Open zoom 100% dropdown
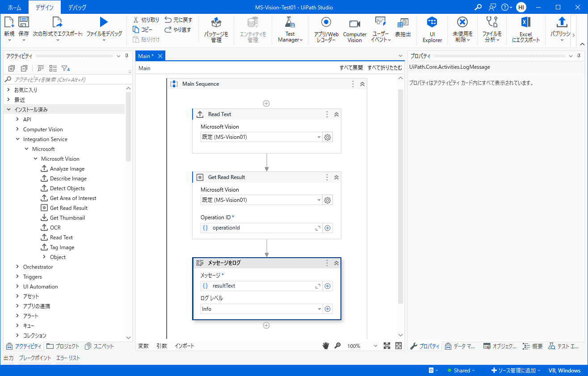The height and width of the screenshot is (376, 588). coord(374,346)
